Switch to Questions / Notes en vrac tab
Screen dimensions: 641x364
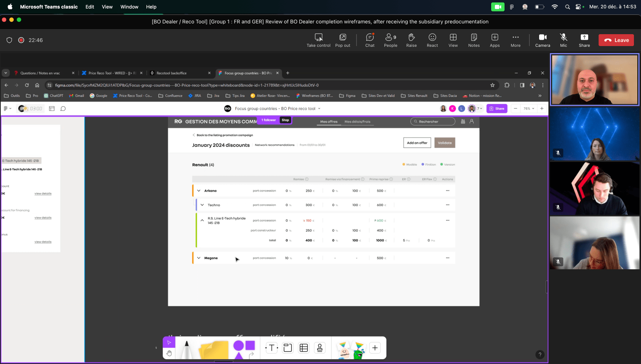[x=40, y=73]
